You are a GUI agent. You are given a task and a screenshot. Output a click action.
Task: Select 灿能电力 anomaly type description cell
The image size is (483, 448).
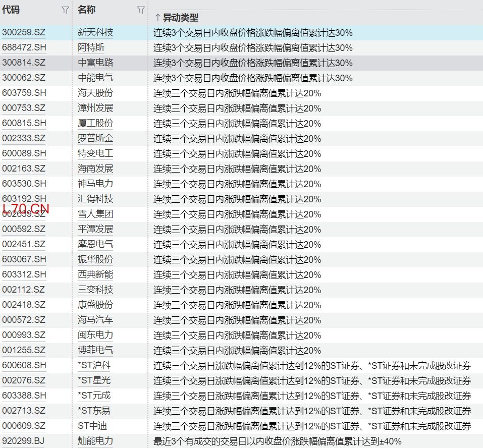(277, 441)
